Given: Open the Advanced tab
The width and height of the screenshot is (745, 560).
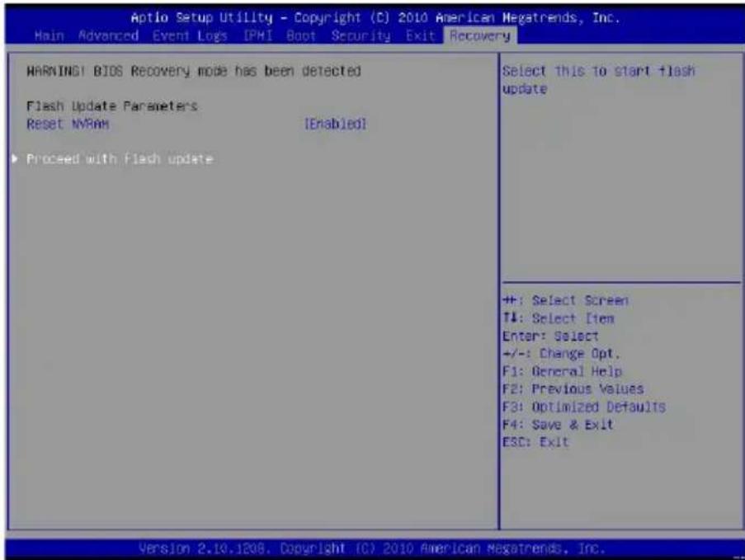Looking at the screenshot, I should (108, 36).
